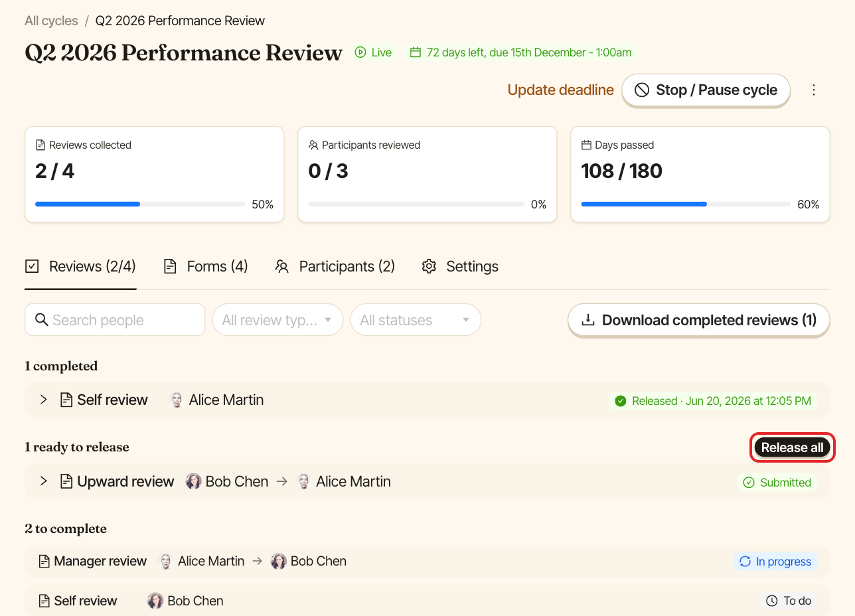Open the All statuses dropdown
The image size is (855, 616).
click(416, 320)
